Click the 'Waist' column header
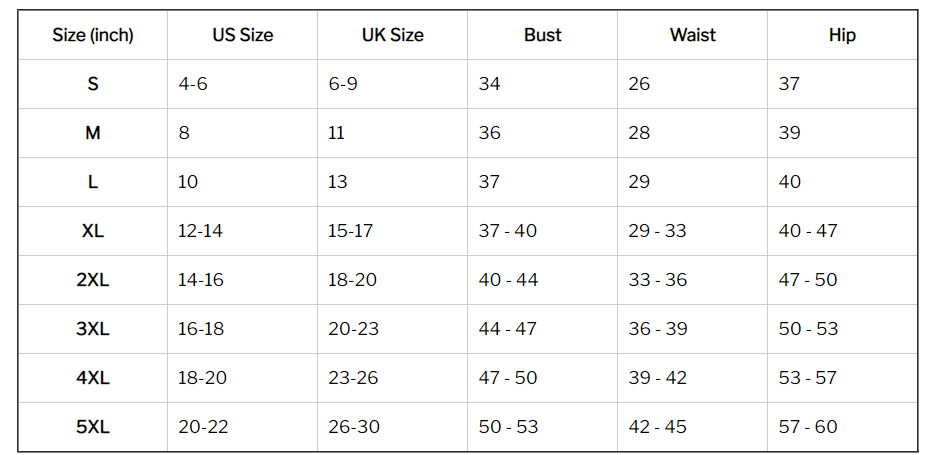 tap(693, 35)
